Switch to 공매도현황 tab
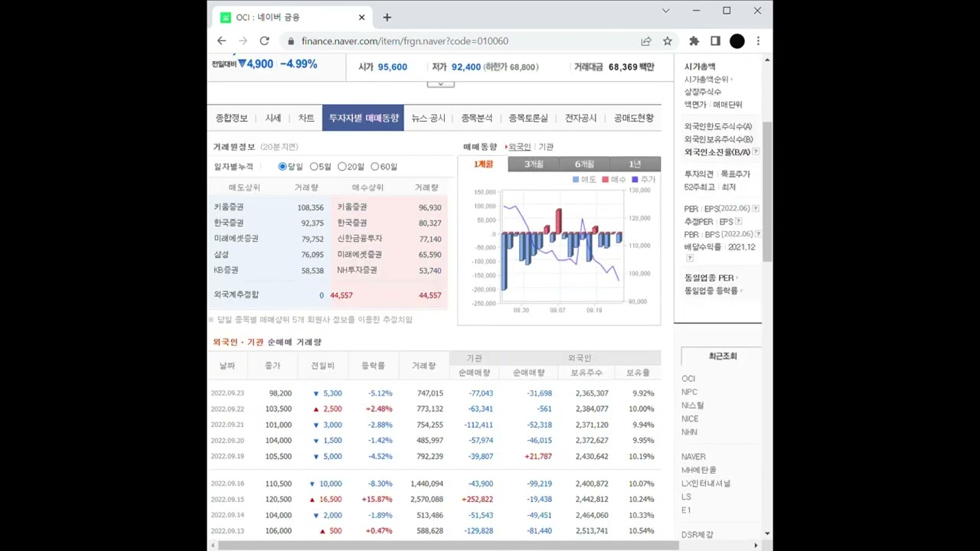Image resolution: width=980 pixels, height=551 pixels. click(633, 118)
